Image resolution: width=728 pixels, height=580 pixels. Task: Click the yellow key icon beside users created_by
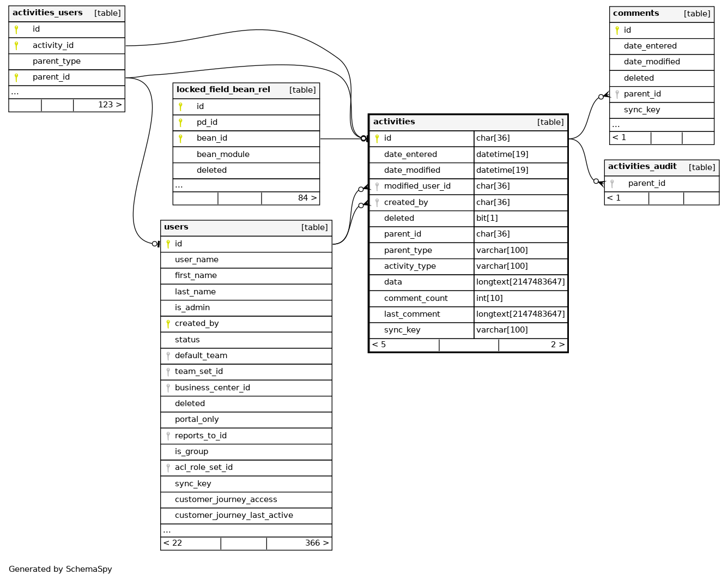point(168,324)
